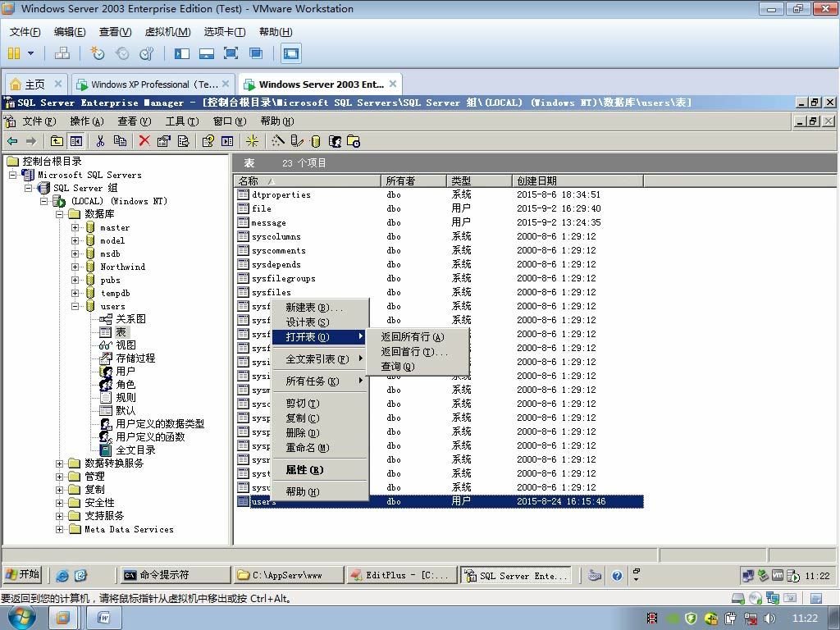Viewport: 840px width, 630px height.
Task: Click the Help question-mark toolbar icon
Action: pyautogui.click(x=208, y=141)
